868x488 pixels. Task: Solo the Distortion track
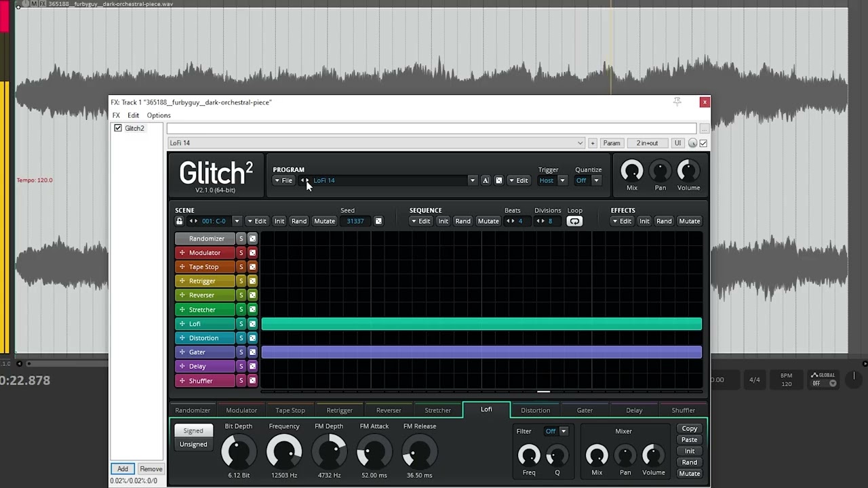tap(241, 338)
